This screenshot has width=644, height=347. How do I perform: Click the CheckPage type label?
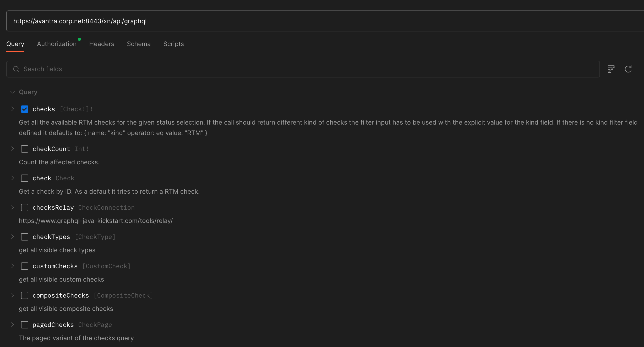(x=95, y=325)
